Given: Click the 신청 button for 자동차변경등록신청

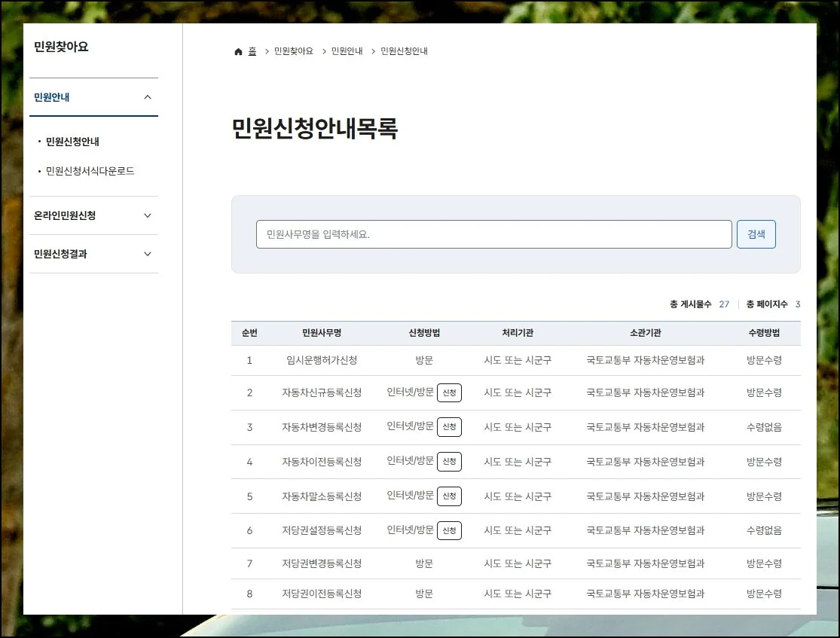Looking at the screenshot, I should click(450, 427).
